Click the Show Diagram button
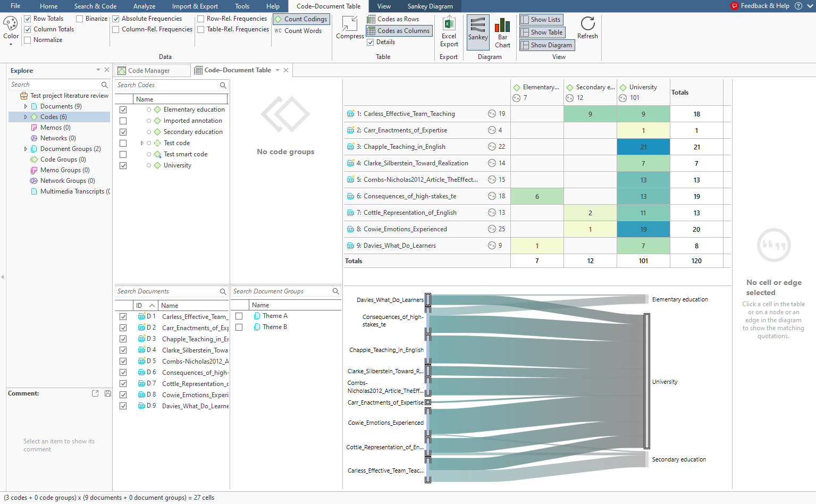816x504 pixels. coord(547,45)
